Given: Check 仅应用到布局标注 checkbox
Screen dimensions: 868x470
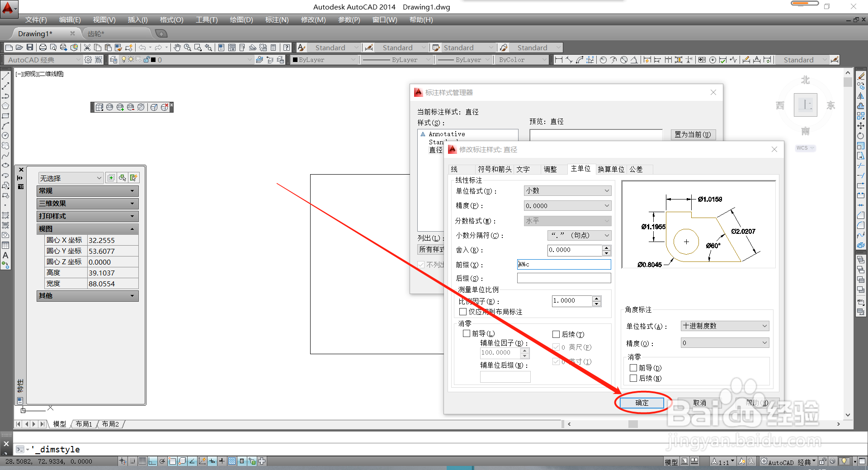Looking at the screenshot, I should tap(463, 312).
